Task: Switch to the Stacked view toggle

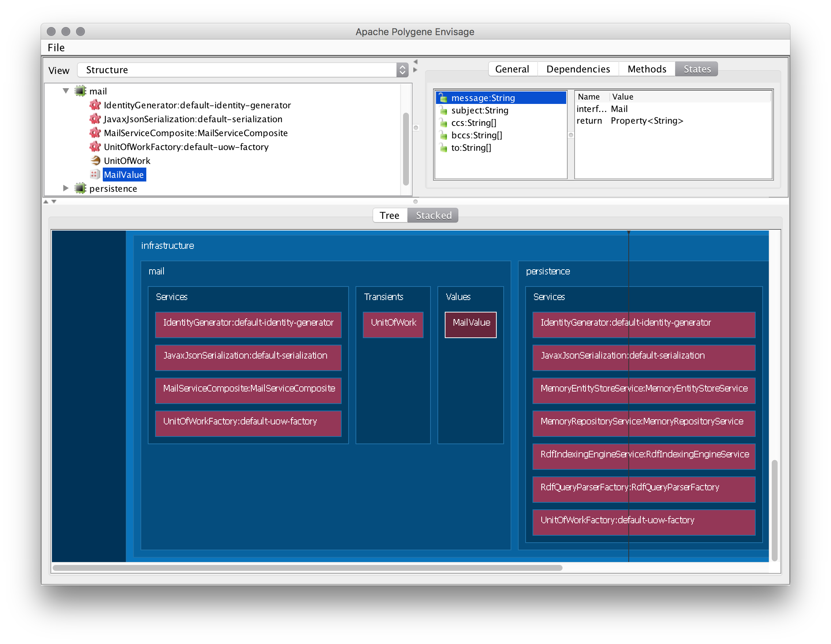Action: pos(433,216)
